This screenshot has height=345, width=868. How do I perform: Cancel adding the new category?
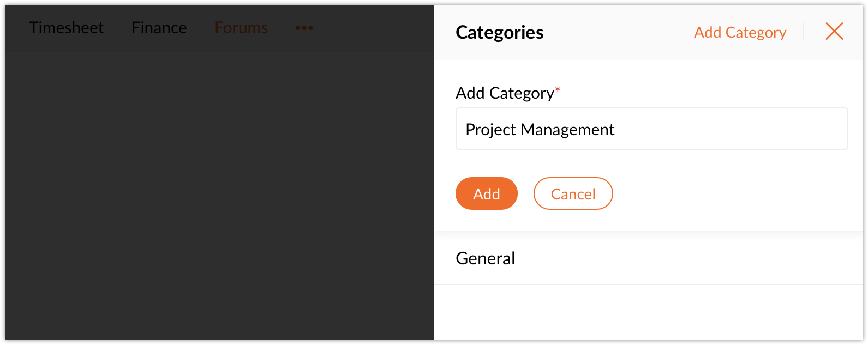point(573,194)
